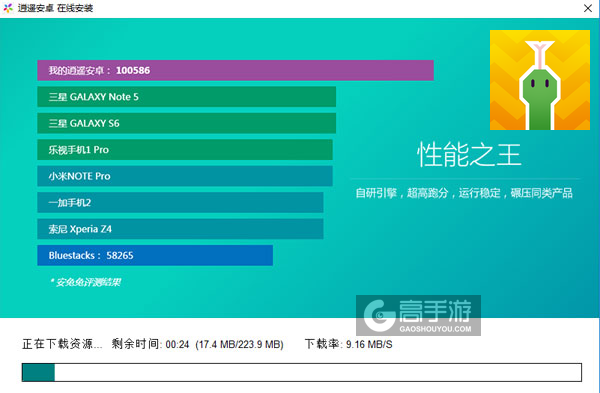The width and height of the screenshot is (600, 393).
Task: Click the 9.16 MB/S download rate
Action: 369,345
